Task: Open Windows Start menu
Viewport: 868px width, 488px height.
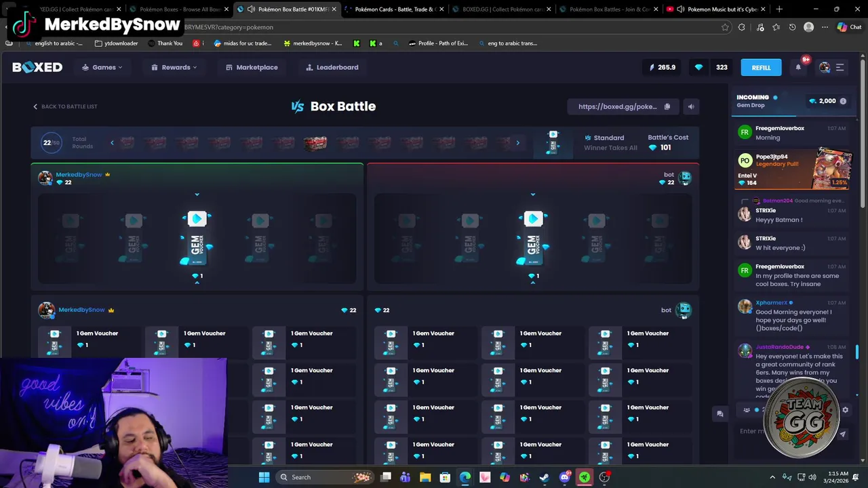Action: coord(264,477)
